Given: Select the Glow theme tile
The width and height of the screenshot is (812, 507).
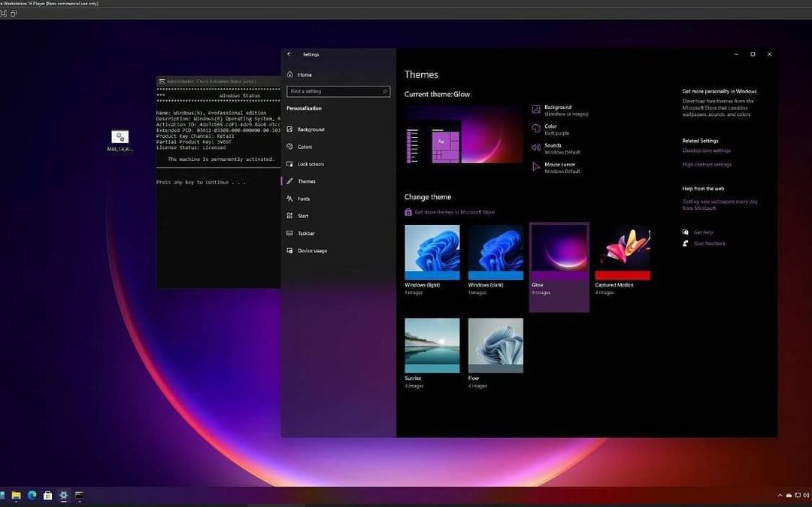Looking at the screenshot, I should (x=559, y=267).
